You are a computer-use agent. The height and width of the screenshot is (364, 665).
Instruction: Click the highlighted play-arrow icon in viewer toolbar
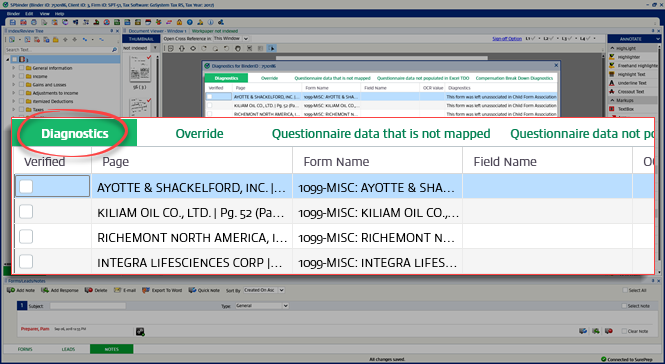[x=271, y=48]
